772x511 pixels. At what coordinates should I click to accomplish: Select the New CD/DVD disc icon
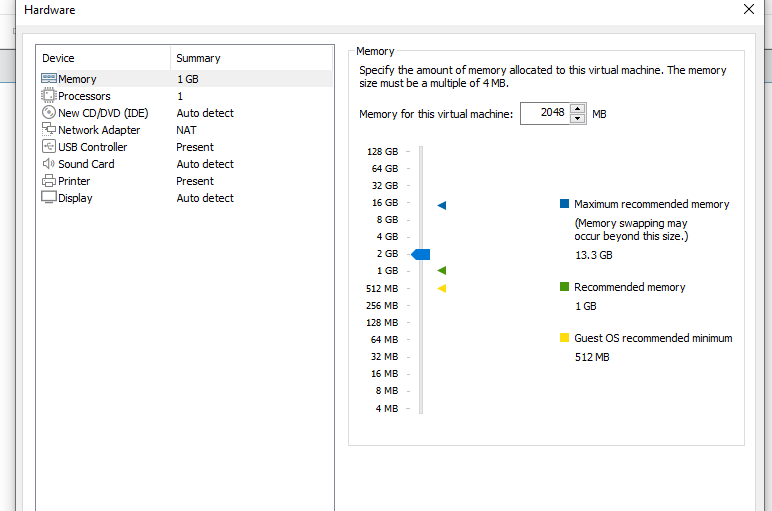(x=49, y=112)
